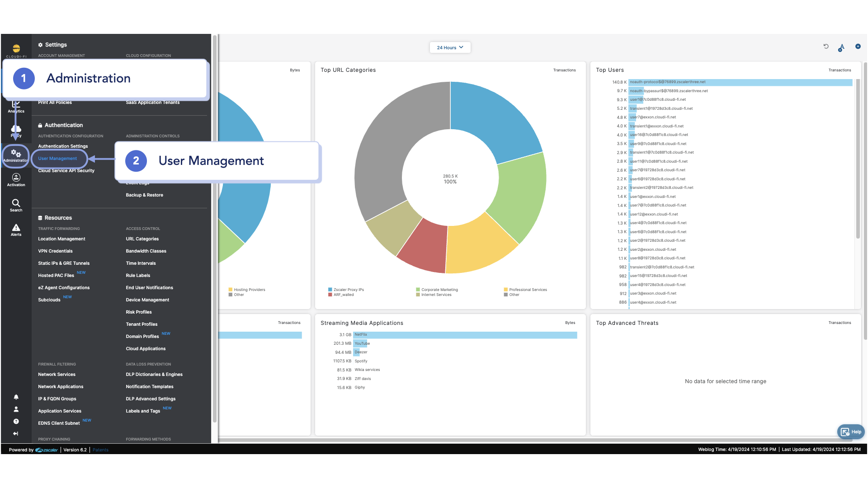Click the question mark help icon
This screenshot has height=488, width=868.
click(16, 421)
